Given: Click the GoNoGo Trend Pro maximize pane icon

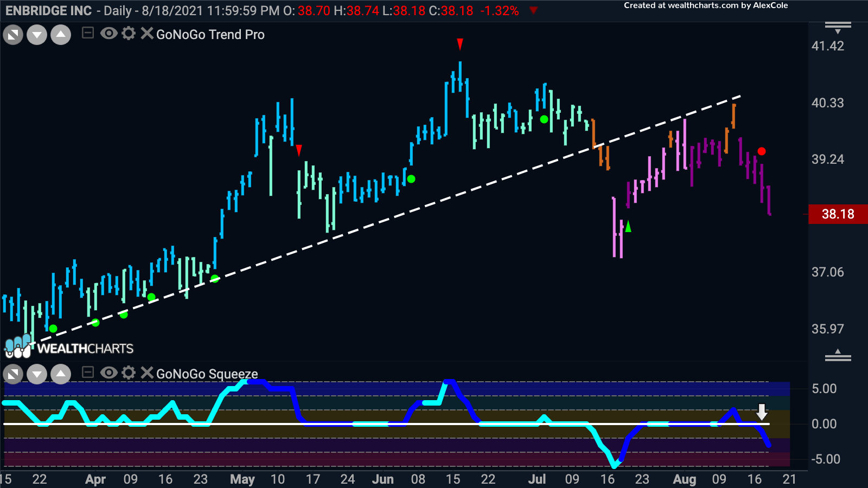Looking at the screenshot, I should pos(13,36).
